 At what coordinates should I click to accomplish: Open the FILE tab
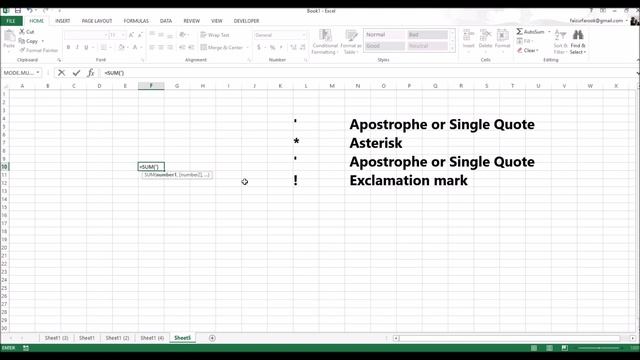tap(11, 21)
